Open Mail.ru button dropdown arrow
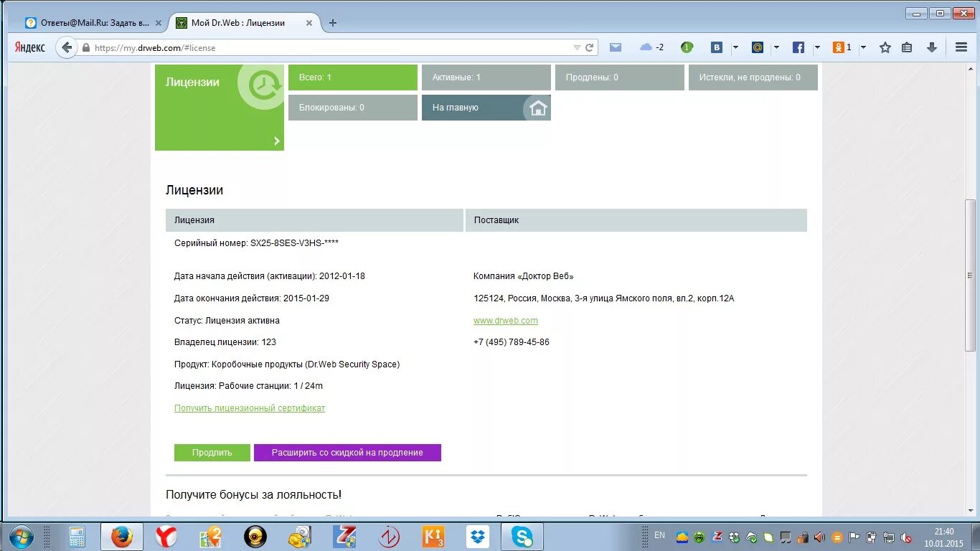This screenshot has height=551, width=980. pyautogui.click(x=776, y=47)
